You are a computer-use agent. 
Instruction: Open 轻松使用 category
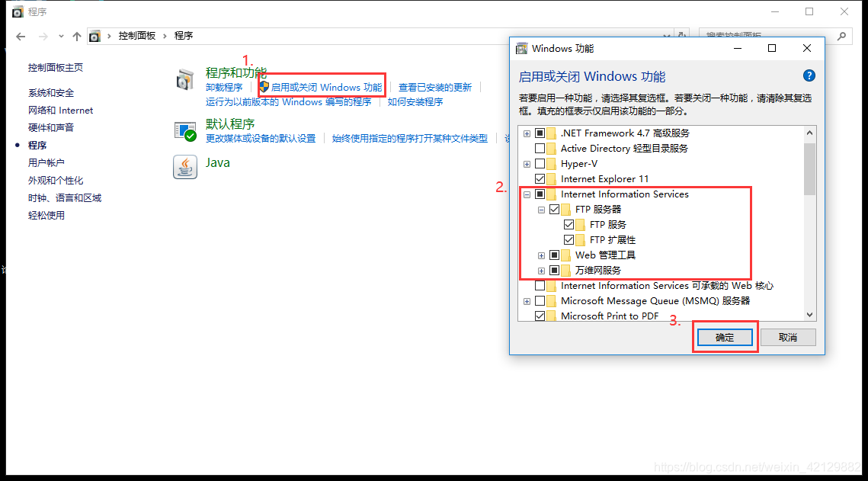[x=46, y=215]
